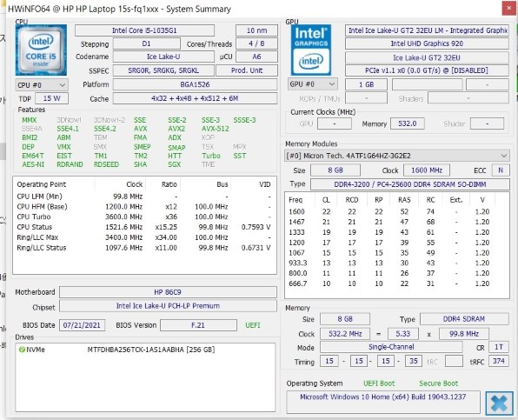Click the SGX feature label
518x420 pixels.
(x=175, y=164)
